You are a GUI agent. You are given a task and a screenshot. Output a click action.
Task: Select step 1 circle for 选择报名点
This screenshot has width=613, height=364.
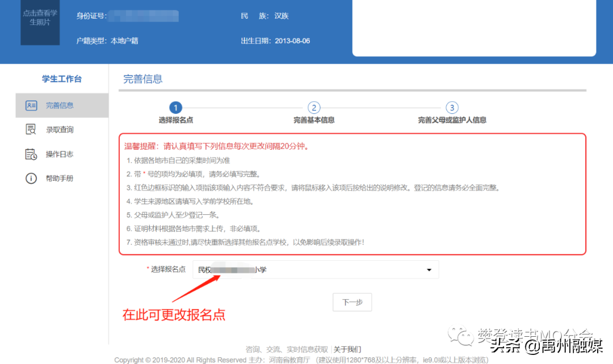click(x=176, y=108)
